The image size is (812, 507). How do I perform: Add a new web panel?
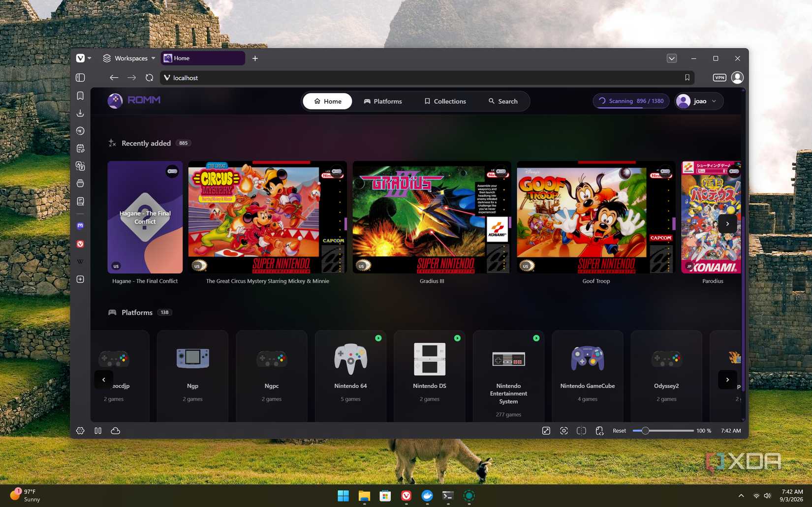(x=80, y=279)
